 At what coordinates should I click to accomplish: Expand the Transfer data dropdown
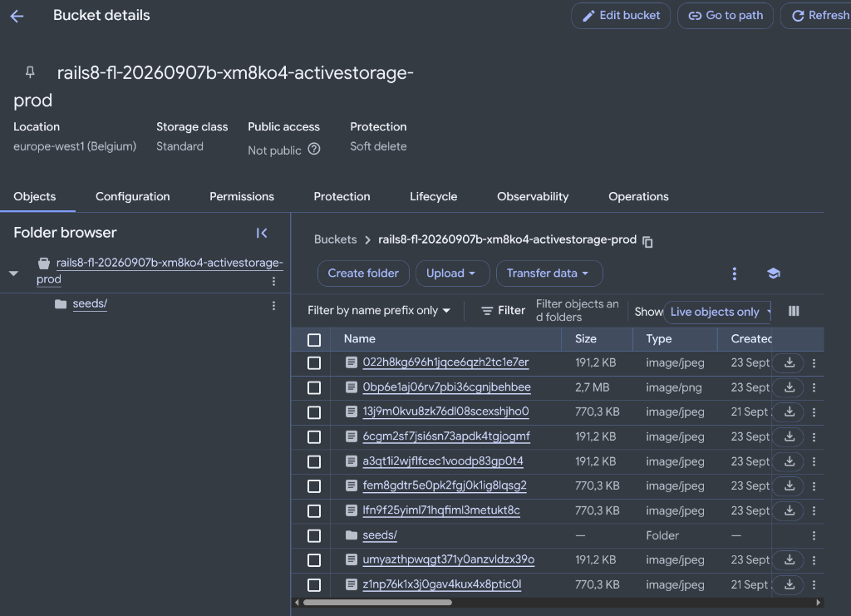pos(548,273)
